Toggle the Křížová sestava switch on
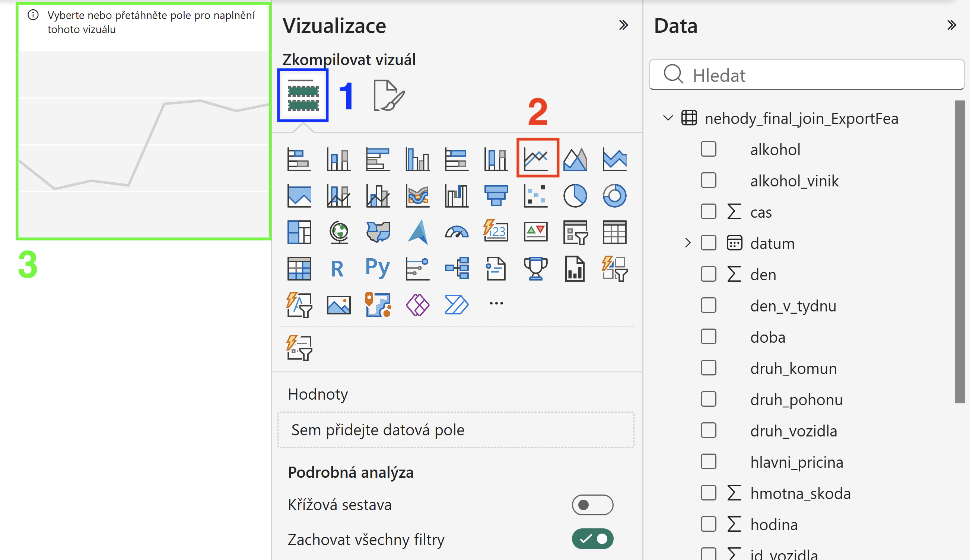 point(592,505)
